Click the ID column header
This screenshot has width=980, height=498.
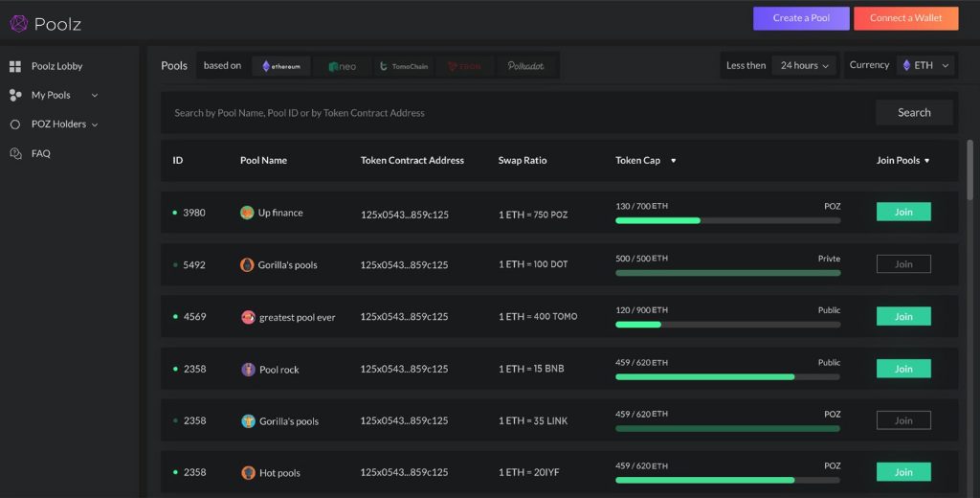click(x=178, y=161)
